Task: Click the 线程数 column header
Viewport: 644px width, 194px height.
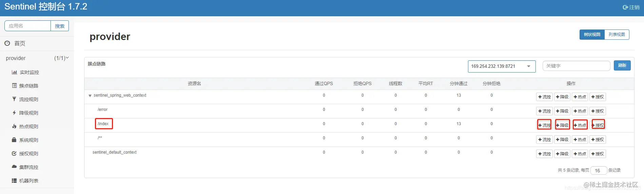Action: tap(395, 83)
